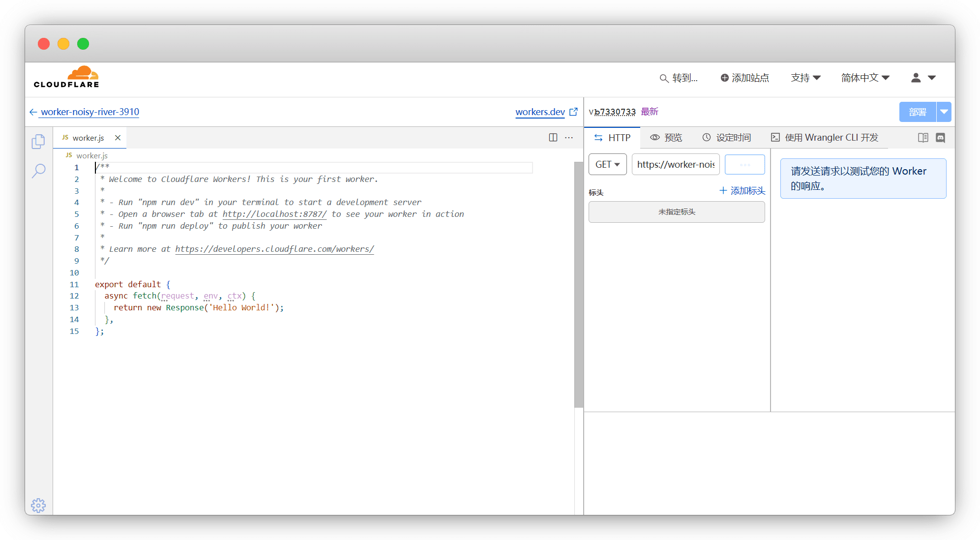The image size is (980, 540).
Task: Close the worker.js tab
Action: 118,138
